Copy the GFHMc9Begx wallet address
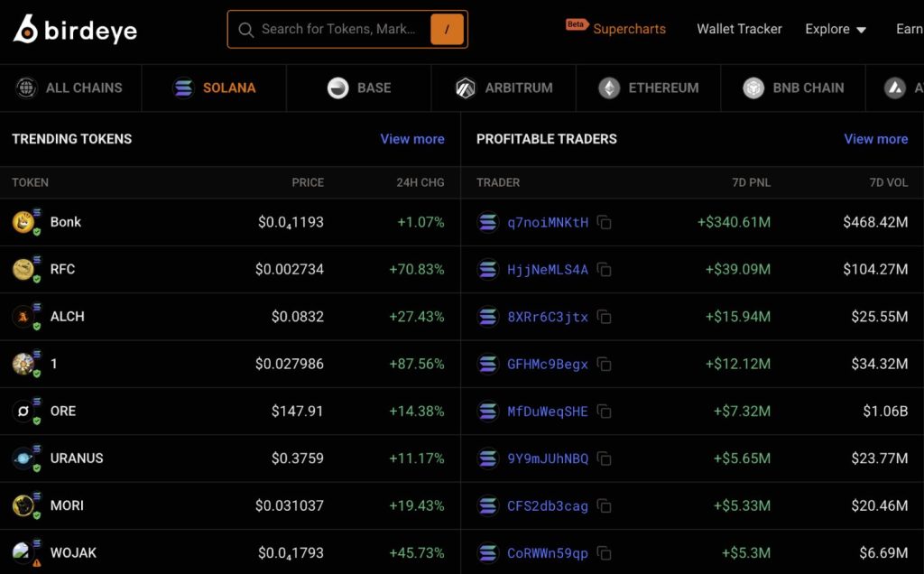Screen dimensions: 924x574 (x=605, y=365)
